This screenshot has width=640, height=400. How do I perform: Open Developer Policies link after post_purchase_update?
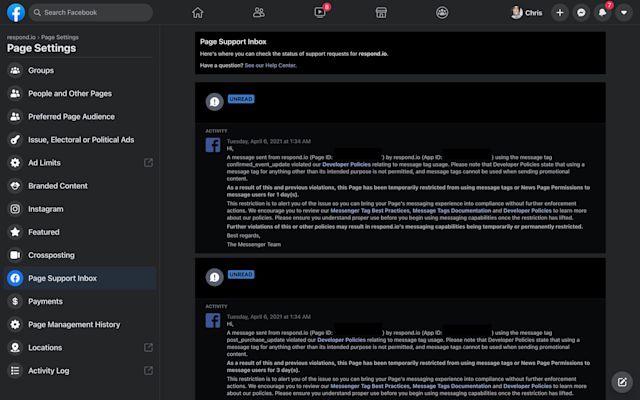[342, 340]
